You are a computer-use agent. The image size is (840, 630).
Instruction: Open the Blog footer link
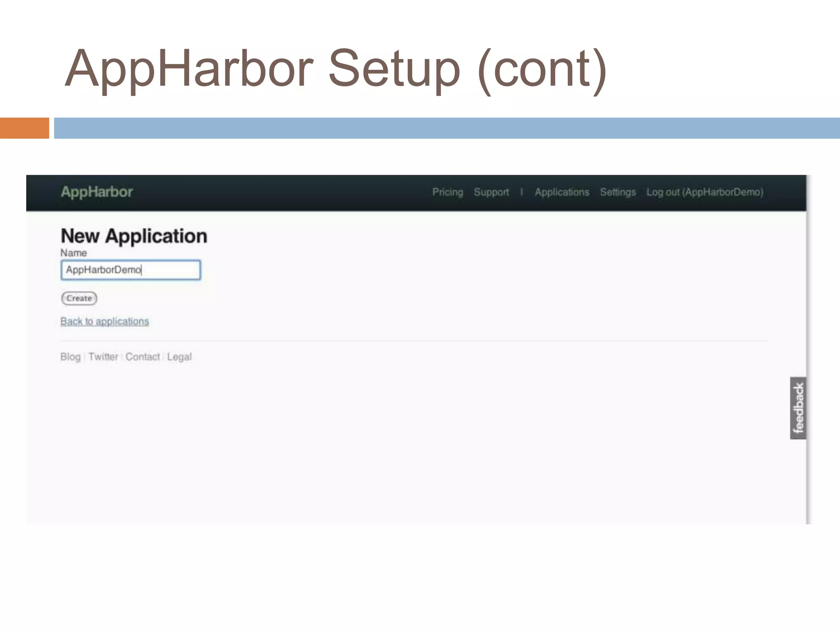click(71, 357)
